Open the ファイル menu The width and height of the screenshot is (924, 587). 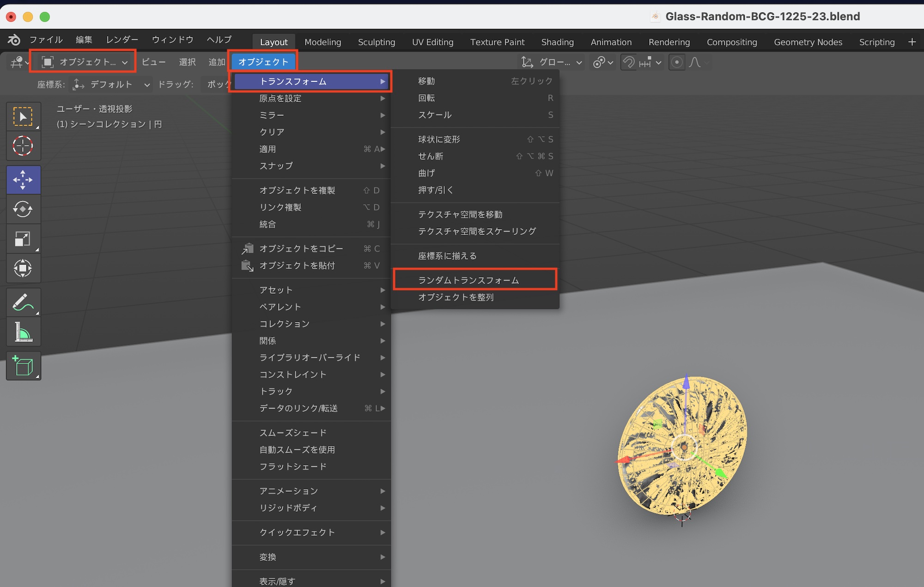pyautogui.click(x=46, y=40)
